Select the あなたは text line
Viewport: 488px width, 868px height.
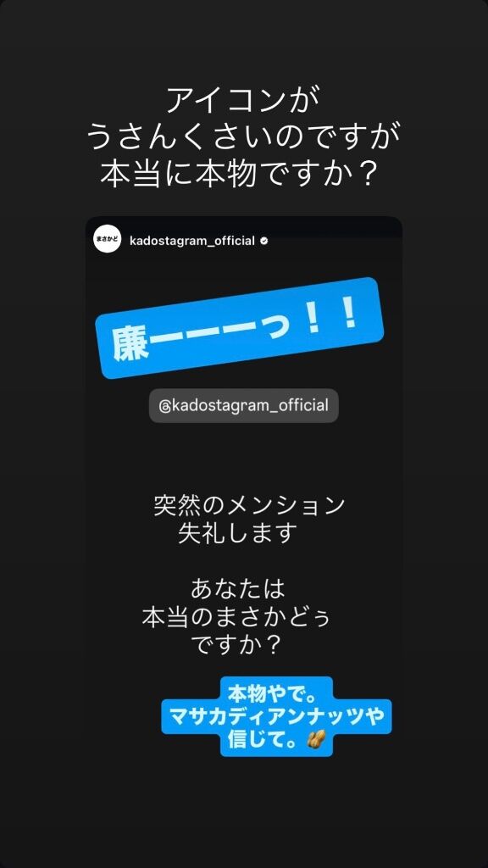tap(238, 589)
